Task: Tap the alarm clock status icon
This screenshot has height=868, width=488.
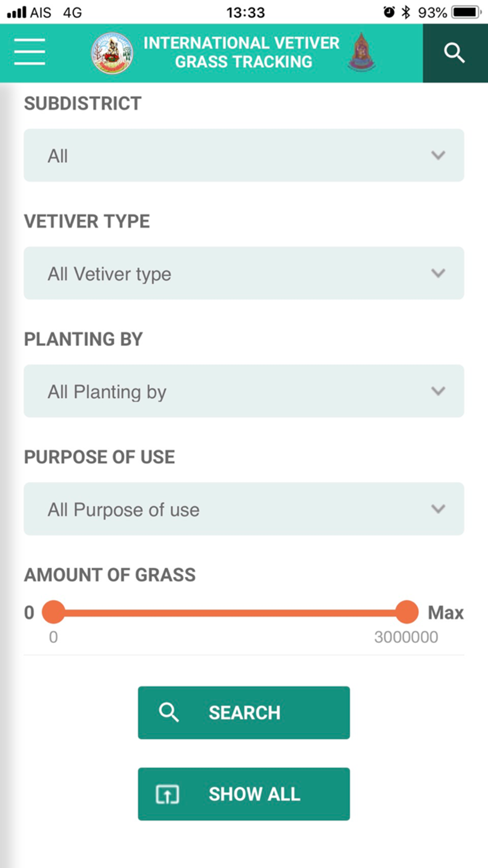Action: click(x=389, y=12)
